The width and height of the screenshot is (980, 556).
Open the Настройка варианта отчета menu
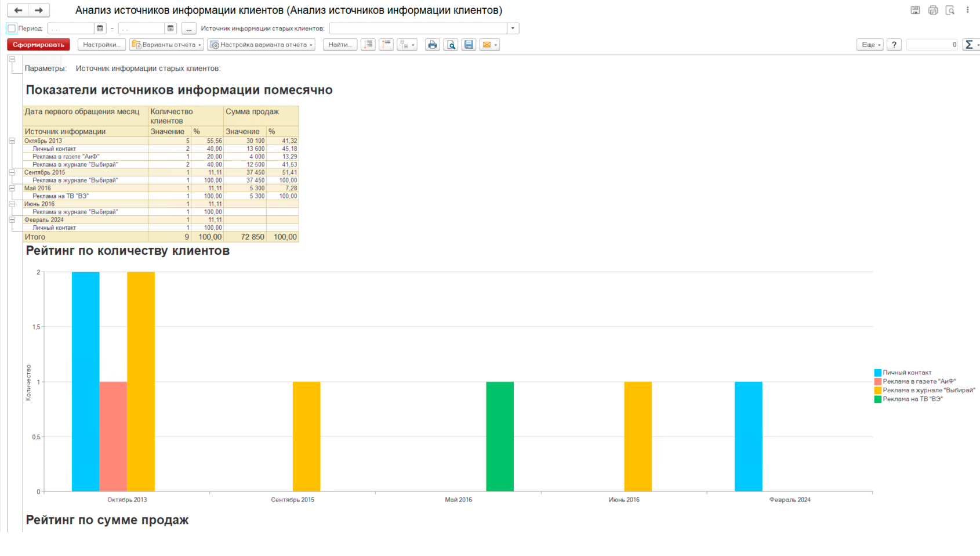[262, 45]
